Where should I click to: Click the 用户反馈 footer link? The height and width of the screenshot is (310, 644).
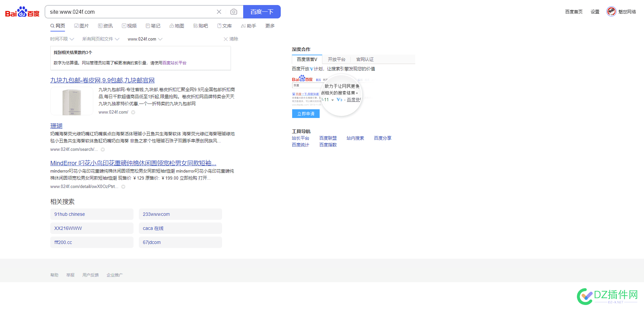(x=91, y=275)
